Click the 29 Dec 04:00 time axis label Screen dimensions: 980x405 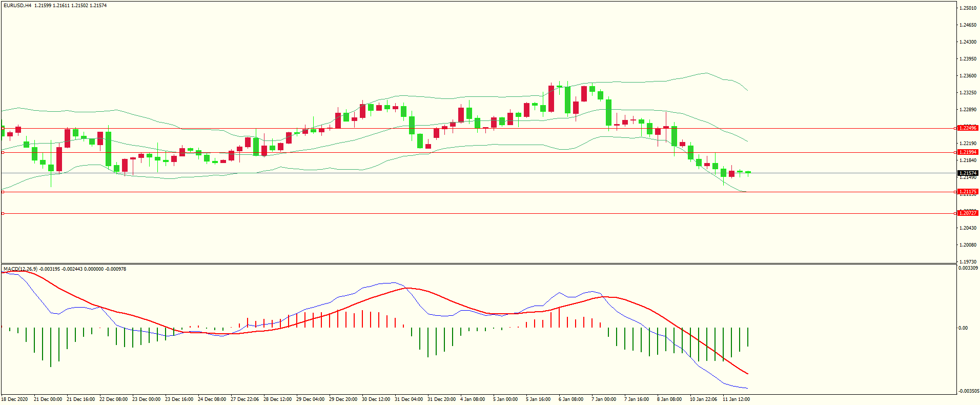pyautogui.click(x=310, y=399)
